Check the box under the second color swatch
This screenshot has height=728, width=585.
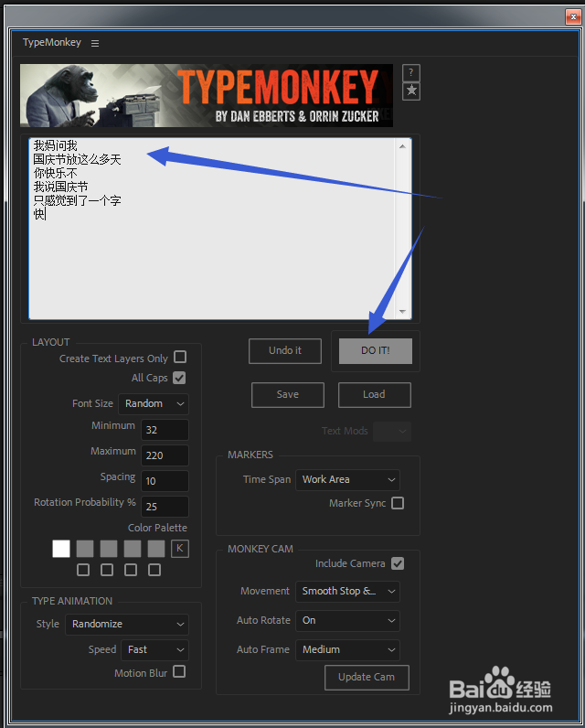[x=83, y=570]
